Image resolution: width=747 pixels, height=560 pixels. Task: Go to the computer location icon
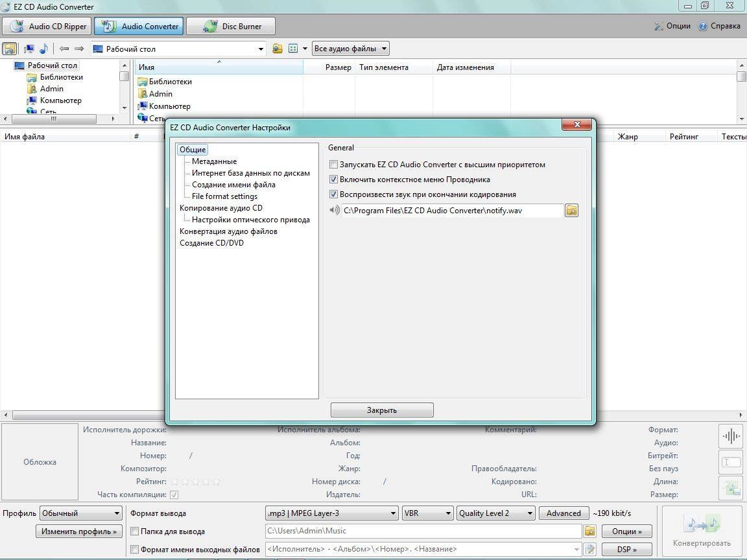(29, 49)
